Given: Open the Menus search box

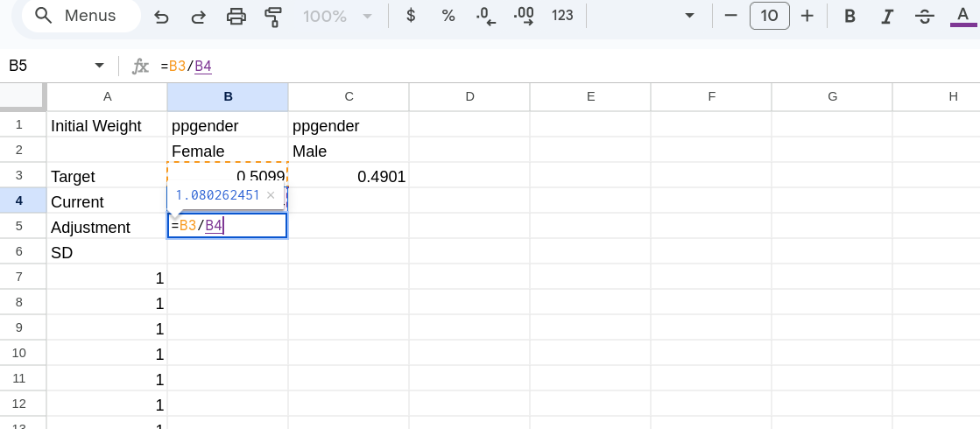Looking at the screenshot, I should (81, 16).
